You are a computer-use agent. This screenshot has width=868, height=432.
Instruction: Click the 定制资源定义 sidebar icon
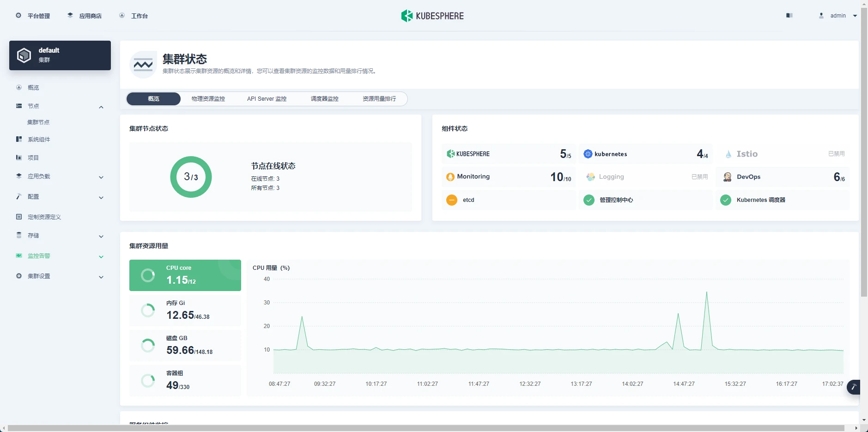tap(19, 217)
